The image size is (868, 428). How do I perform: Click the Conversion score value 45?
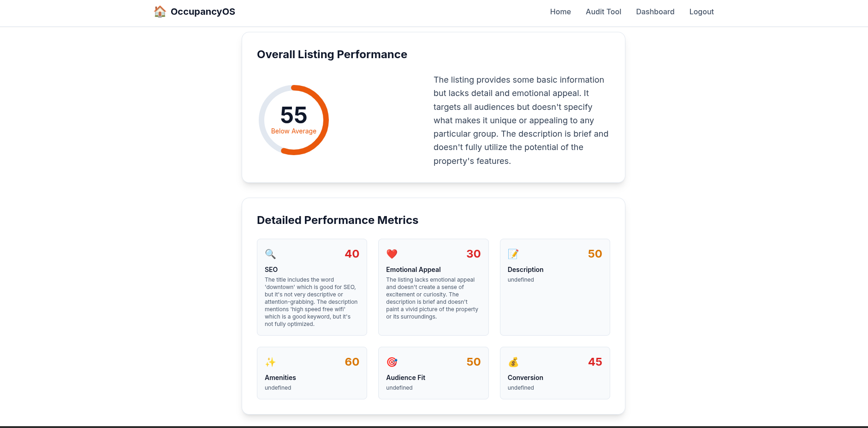coord(595,362)
